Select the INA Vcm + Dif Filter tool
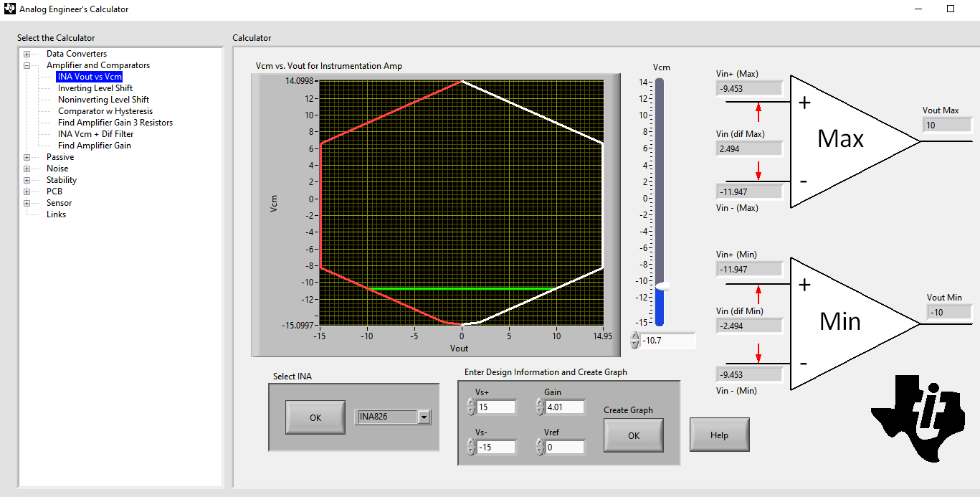Viewport: 980px width, 497px height. pos(95,133)
